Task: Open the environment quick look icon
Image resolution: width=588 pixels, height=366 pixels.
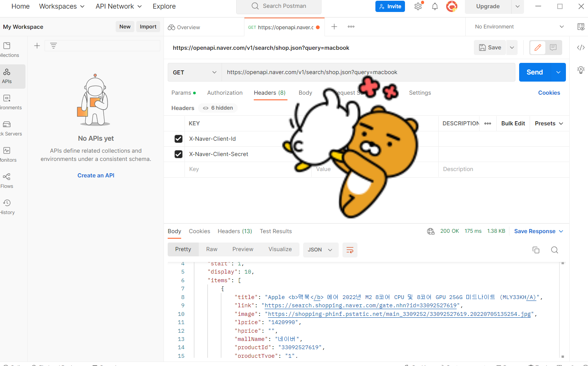Action: pyautogui.click(x=581, y=27)
